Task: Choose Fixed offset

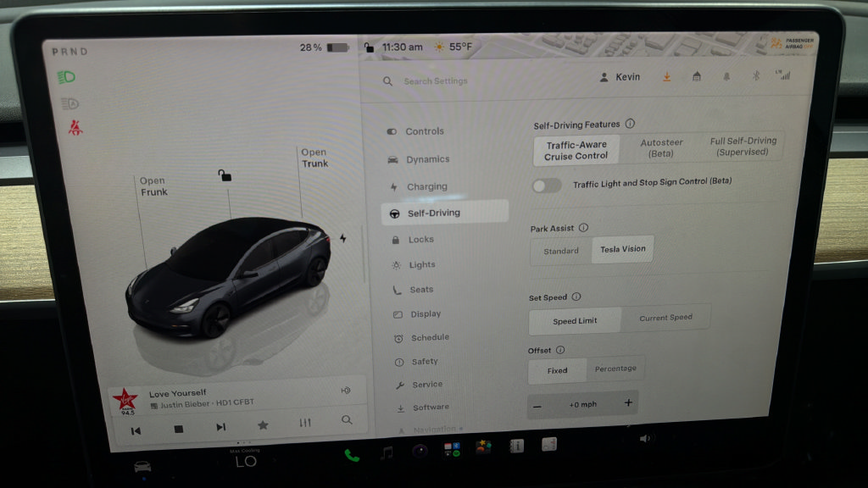Action: [x=557, y=370]
